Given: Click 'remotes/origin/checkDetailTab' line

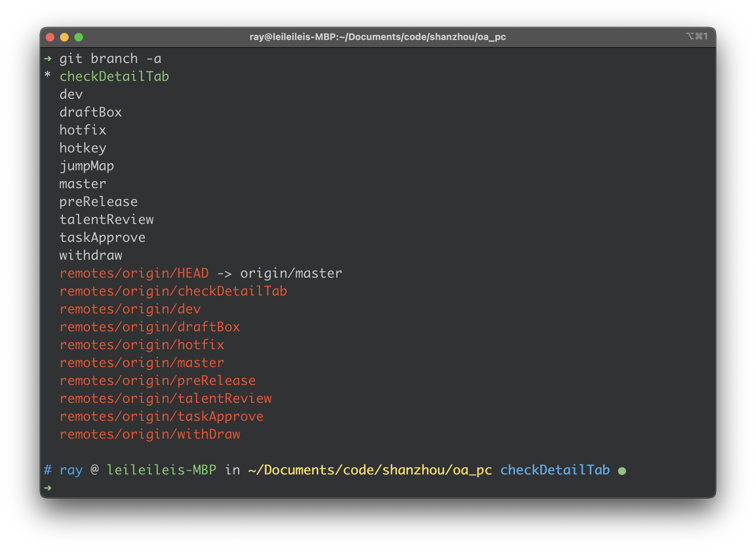Looking at the screenshot, I should [x=173, y=291].
